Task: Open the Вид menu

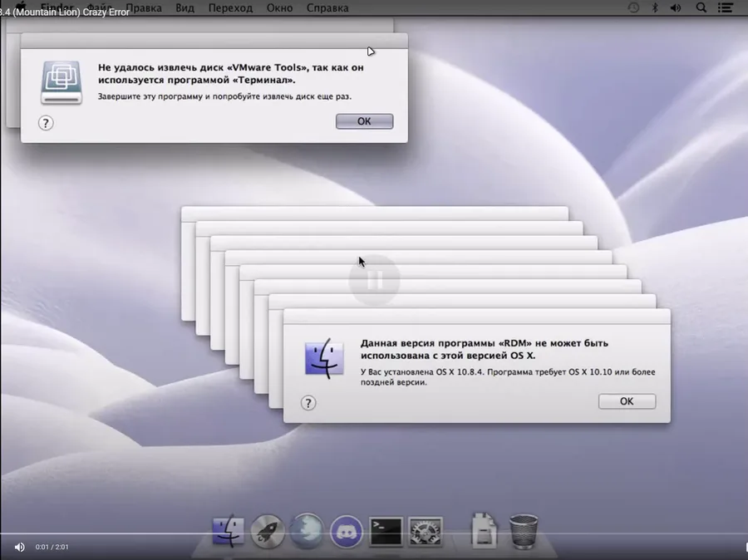Action: pos(185,7)
